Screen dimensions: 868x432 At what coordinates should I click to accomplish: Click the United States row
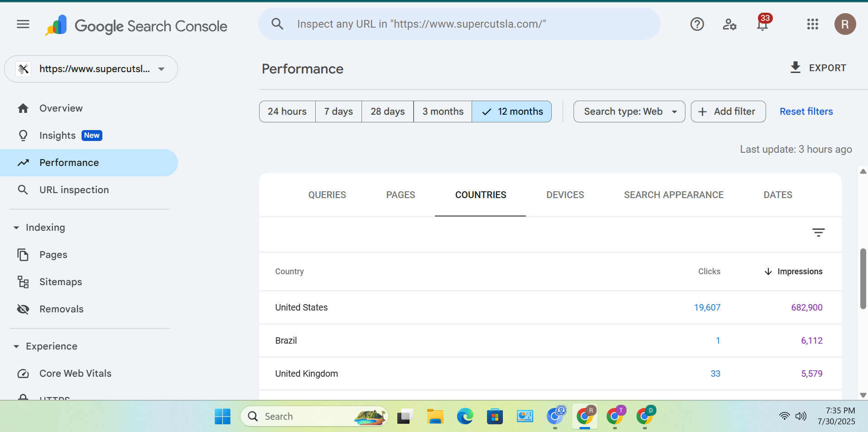click(550, 307)
